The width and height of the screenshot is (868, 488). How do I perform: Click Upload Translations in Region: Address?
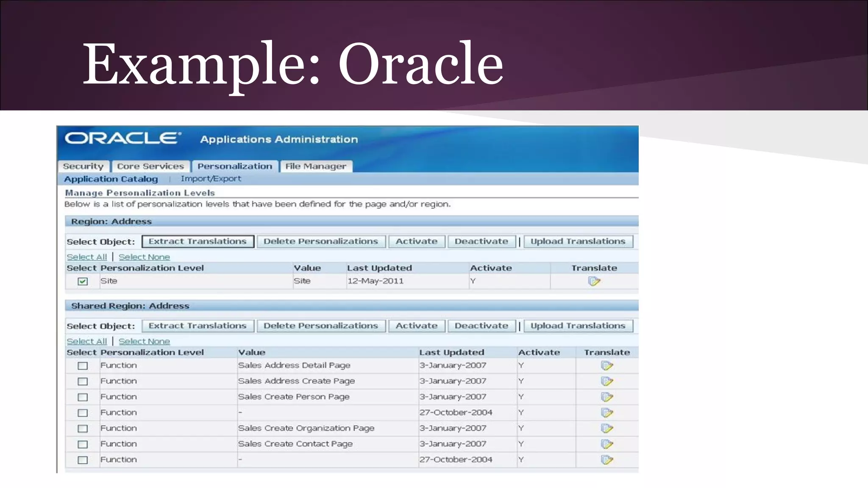coord(578,241)
